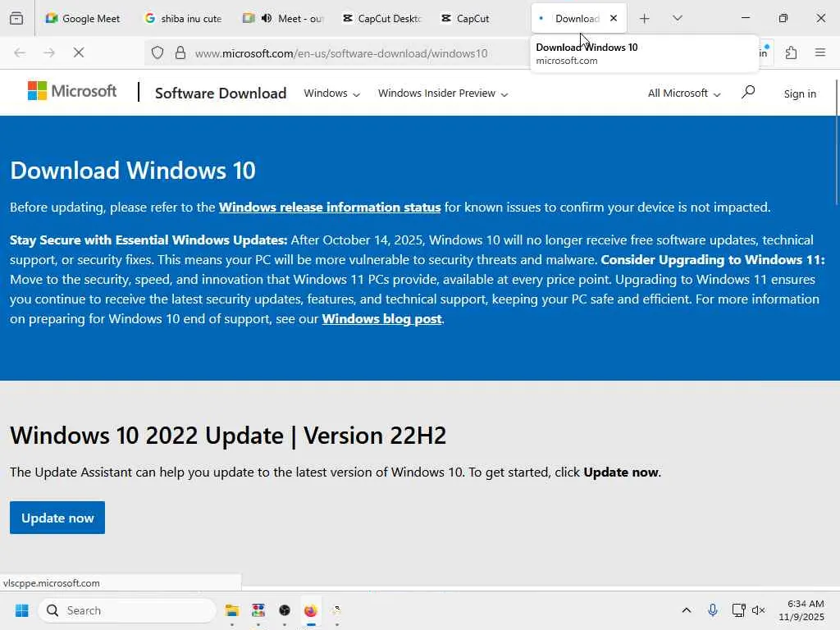The image size is (840, 630).
Task: Open the Windows blog post link
Action: pos(382,319)
